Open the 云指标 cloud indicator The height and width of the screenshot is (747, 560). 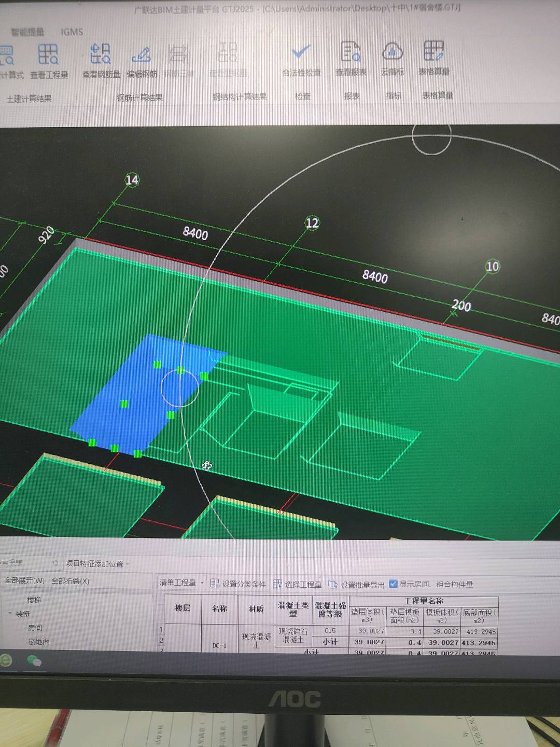point(393,59)
